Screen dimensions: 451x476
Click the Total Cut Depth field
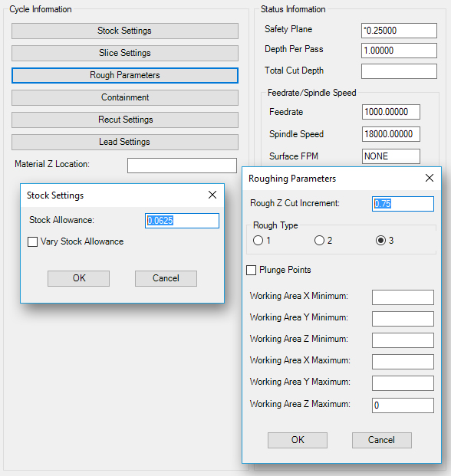click(x=399, y=71)
